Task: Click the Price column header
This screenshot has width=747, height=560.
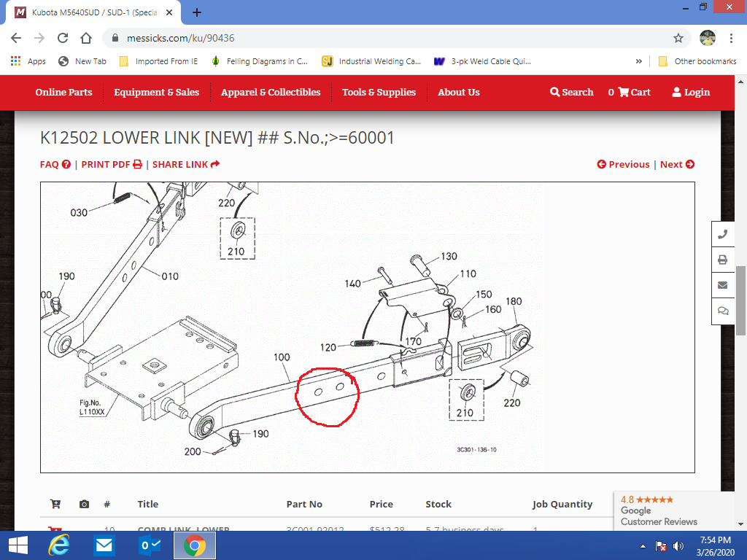Action: tap(381, 504)
